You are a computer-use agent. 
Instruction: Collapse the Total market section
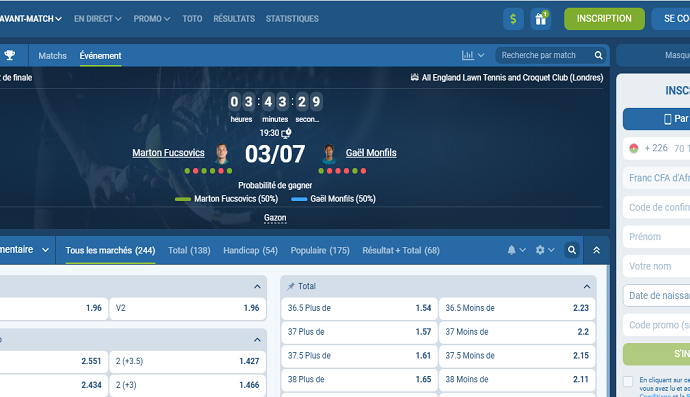[x=587, y=287]
